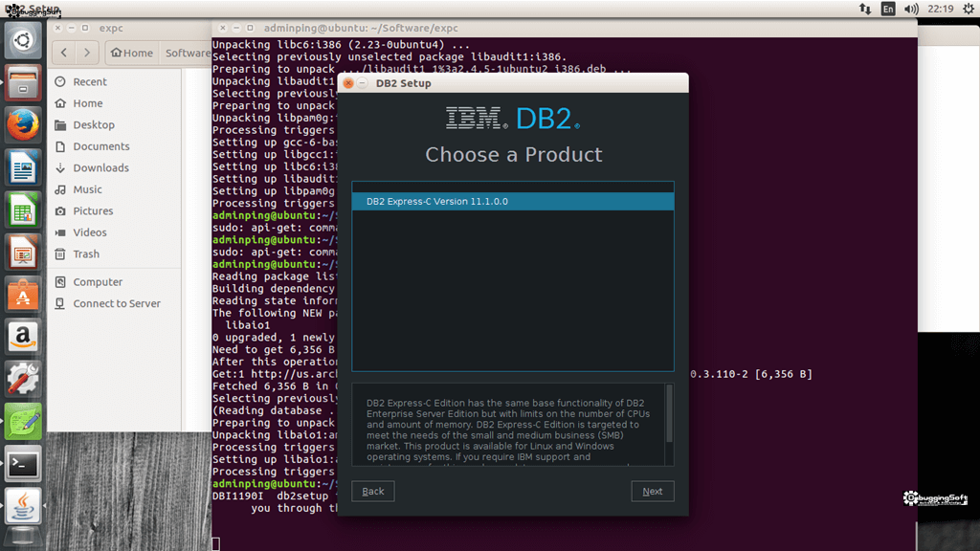Switch to Terminal from the dock
Screen dimensions: 980x551
[23, 464]
